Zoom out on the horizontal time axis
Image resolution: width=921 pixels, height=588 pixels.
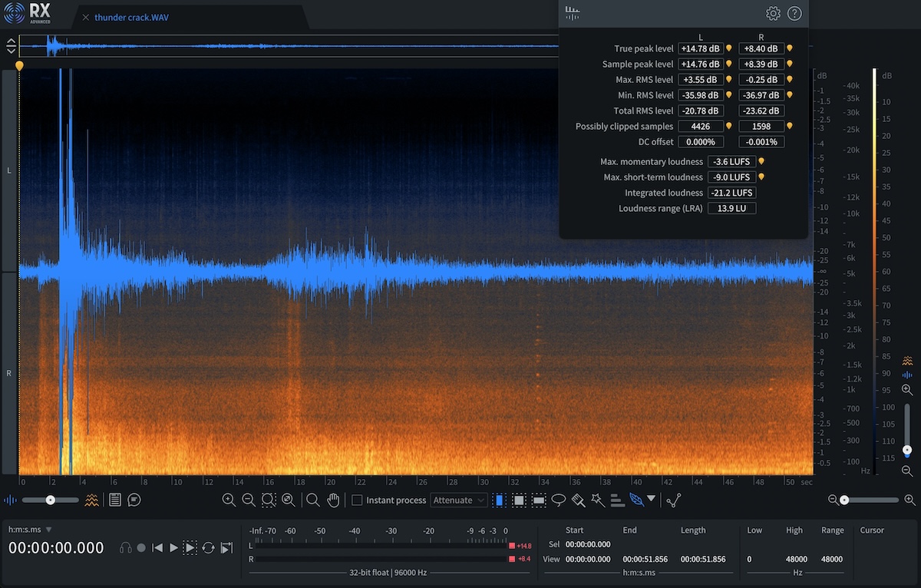[834, 500]
